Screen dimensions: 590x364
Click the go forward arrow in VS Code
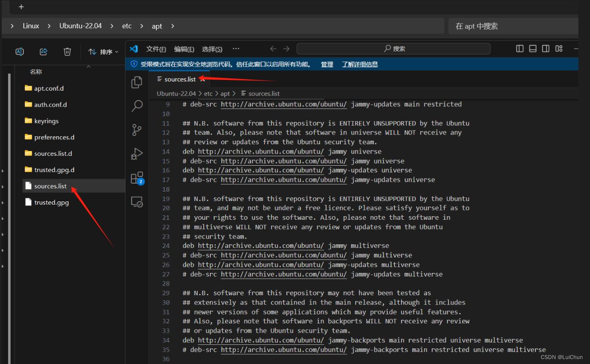coord(286,49)
